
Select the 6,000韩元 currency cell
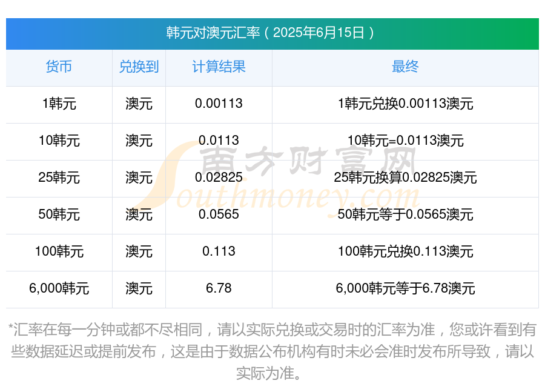[x=59, y=288]
